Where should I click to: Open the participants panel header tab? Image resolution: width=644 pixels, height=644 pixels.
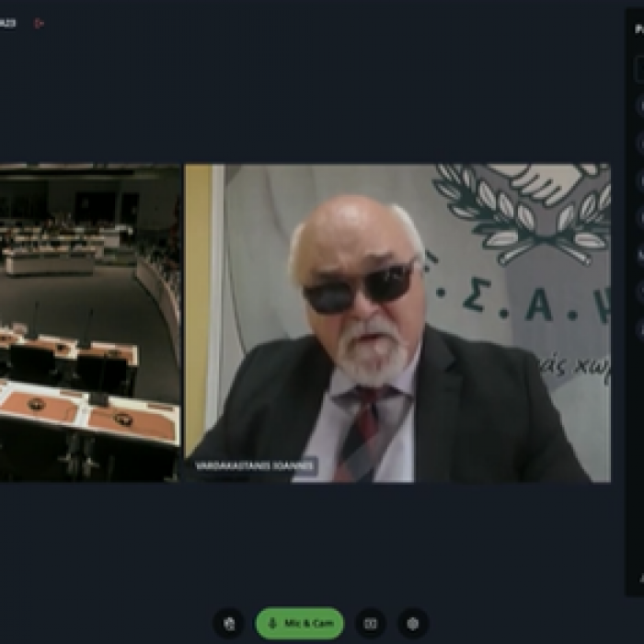click(x=638, y=29)
